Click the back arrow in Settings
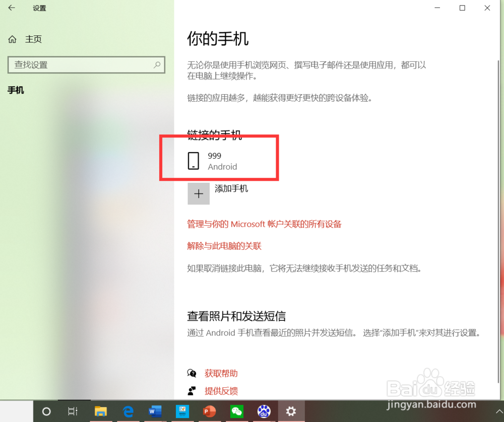Screen dimensions: 504x422 11,8
